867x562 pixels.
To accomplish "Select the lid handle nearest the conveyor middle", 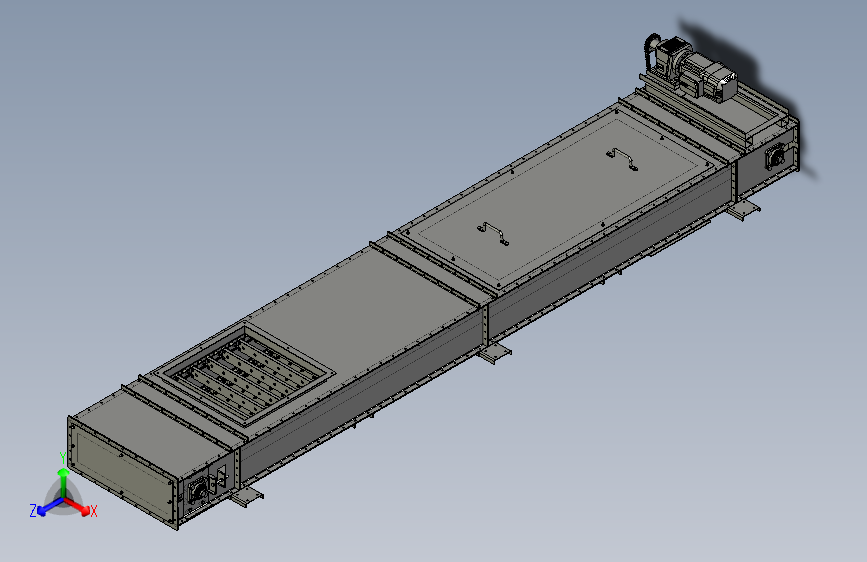I will [493, 232].
